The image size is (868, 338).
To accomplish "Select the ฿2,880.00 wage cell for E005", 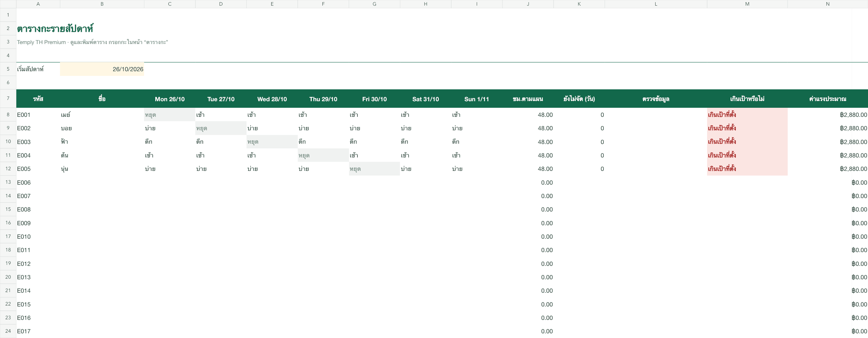I will [828, 168].
